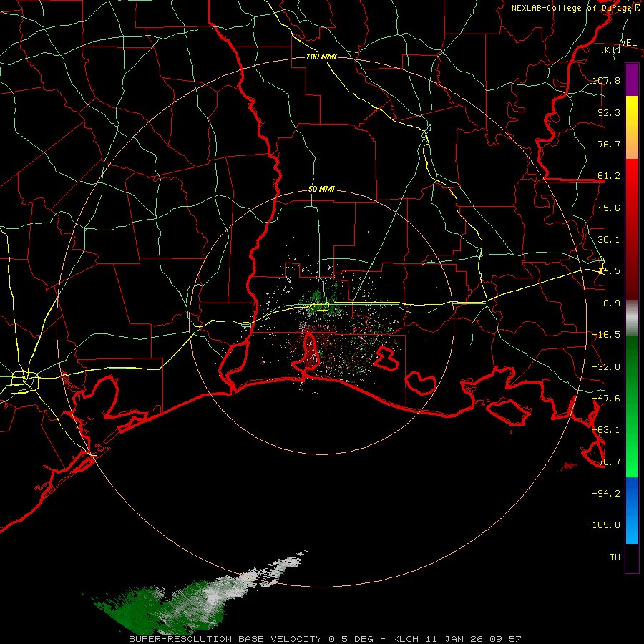Click the yellow-orange segment of the color bar
Viewport: 644px width, 644px height.
pyautogui.click(x=632, y=127)
